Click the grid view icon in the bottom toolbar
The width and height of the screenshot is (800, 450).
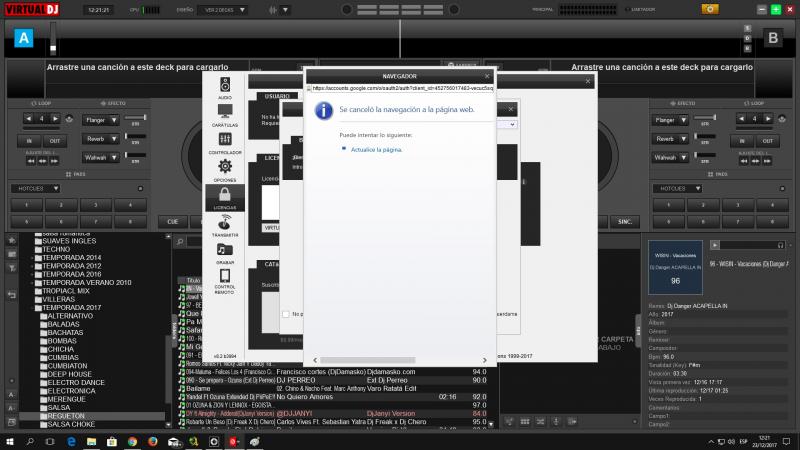point(524,421)
